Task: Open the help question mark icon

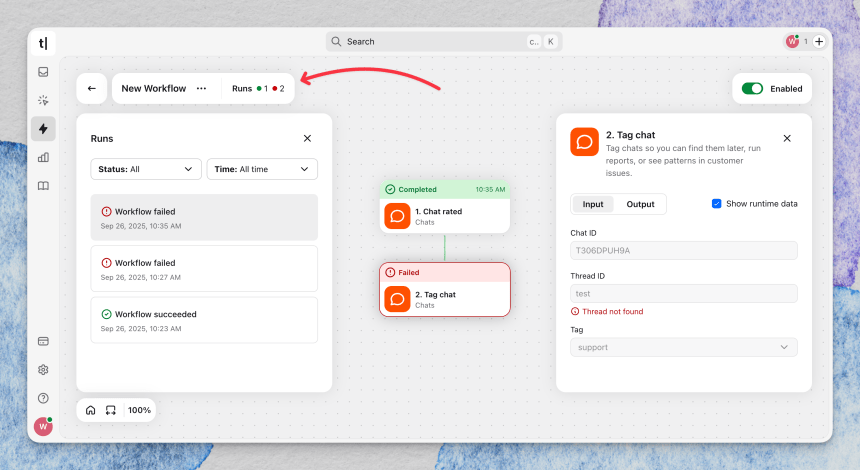Action: 43,398
